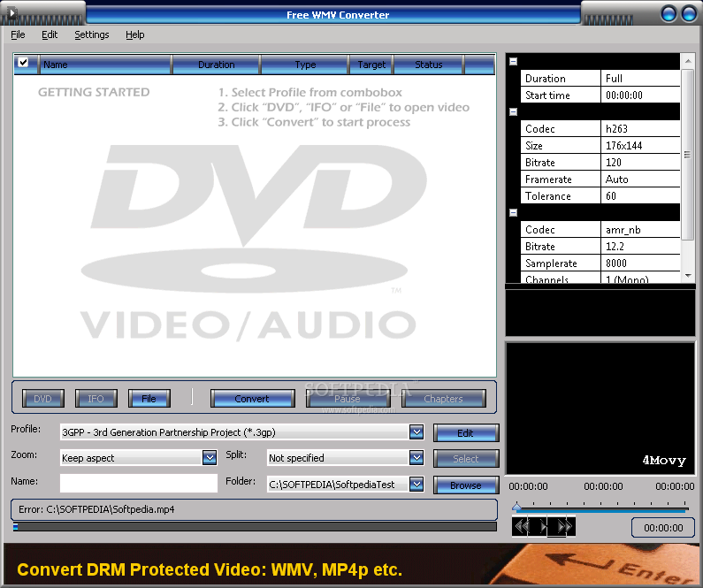
Task: Click the Start time value 00:00:00
Action: (x=640, y=95)
